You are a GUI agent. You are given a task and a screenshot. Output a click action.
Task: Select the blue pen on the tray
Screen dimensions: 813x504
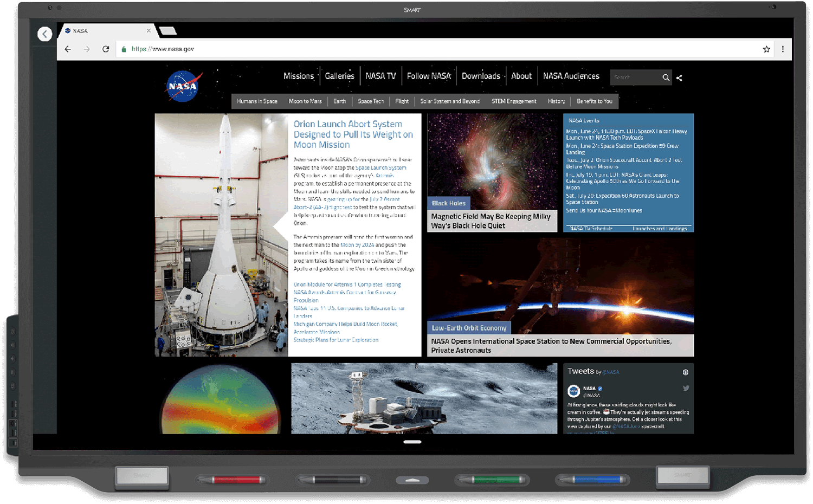click(x=593, y=480)
